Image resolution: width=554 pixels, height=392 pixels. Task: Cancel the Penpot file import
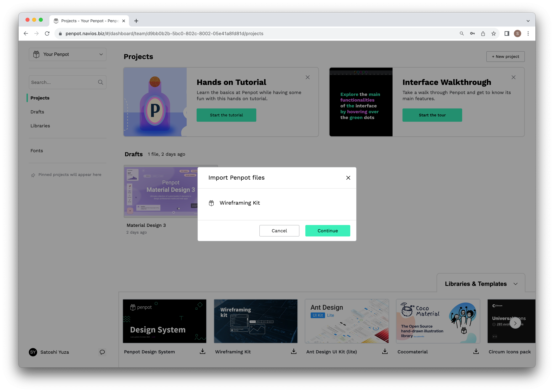click(x=279, y=231)
